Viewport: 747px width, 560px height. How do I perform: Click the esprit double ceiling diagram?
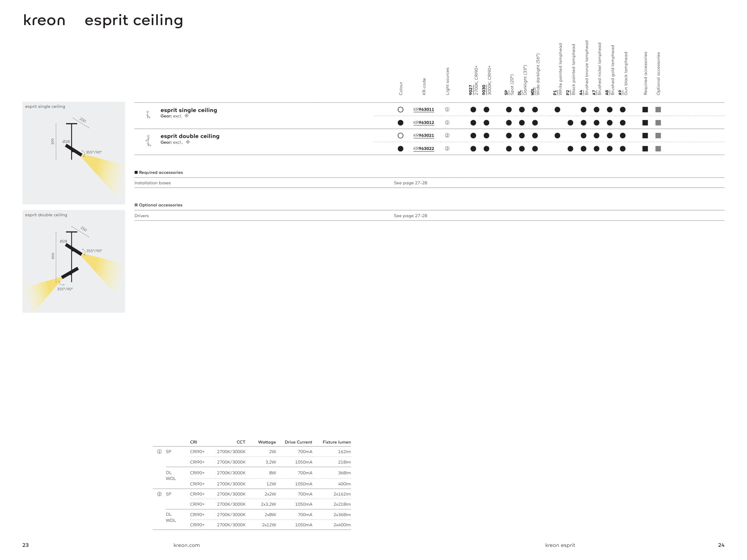point(74,261)
